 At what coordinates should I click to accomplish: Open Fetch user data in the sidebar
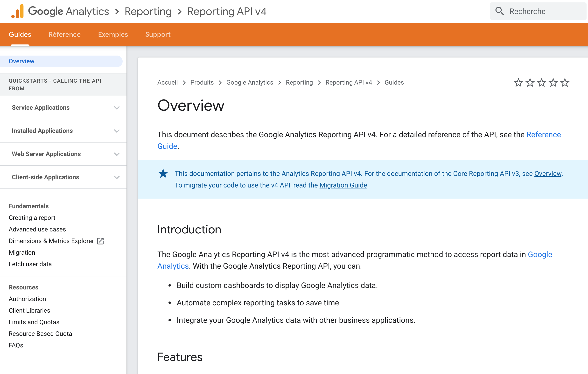coord(30,264)
